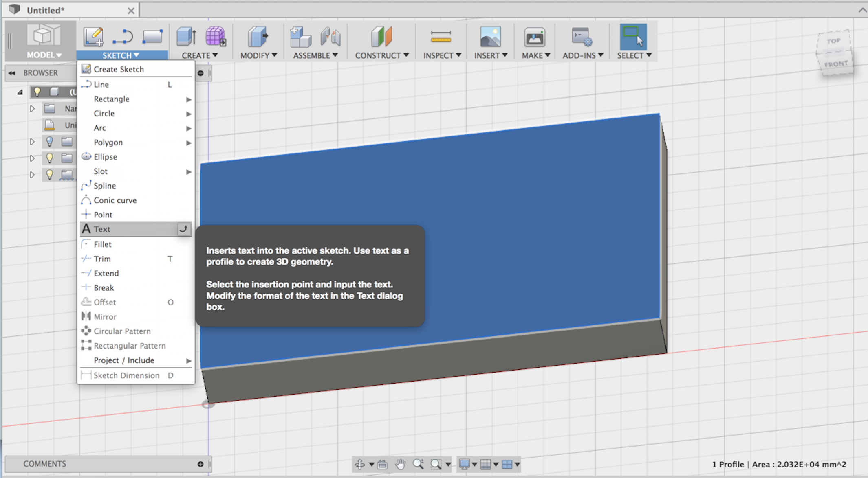Choose Point from the SKETCH menu
868x478 pixels.
tap(136, 215)
